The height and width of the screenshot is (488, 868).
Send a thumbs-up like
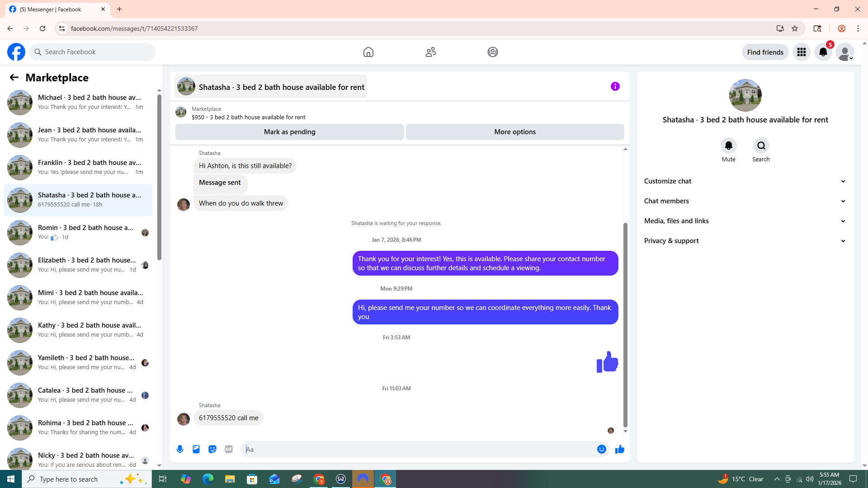(619, 449)
